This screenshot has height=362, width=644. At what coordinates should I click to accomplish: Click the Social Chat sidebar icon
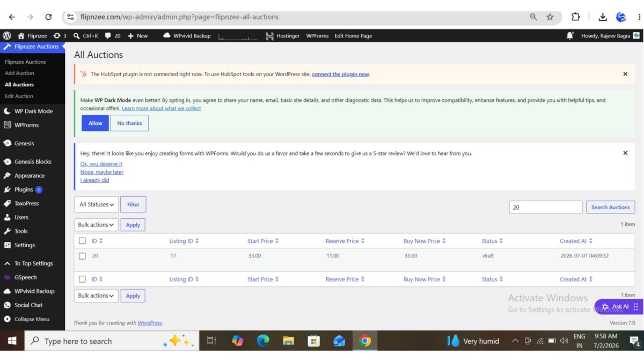tap(7, 305)
